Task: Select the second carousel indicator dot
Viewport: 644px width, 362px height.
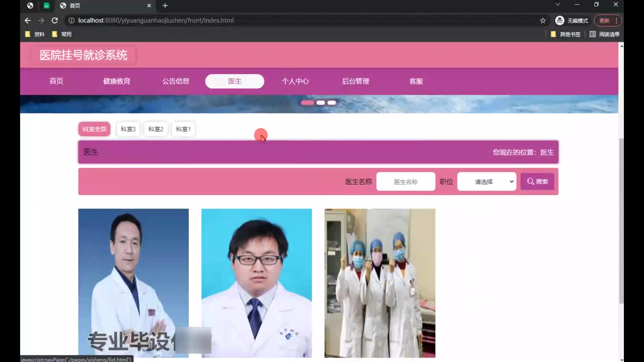Action: point(320,103)
